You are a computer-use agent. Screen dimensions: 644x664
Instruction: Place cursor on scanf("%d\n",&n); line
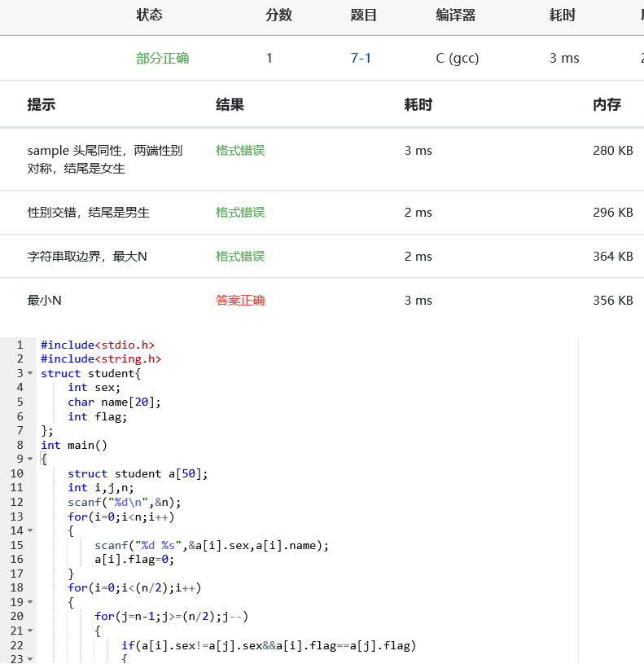pos(125,502)
